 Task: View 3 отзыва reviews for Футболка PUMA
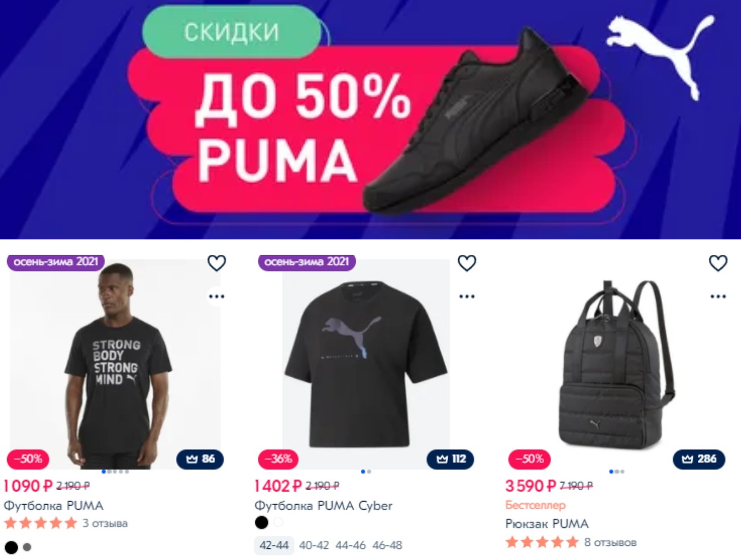105,523
